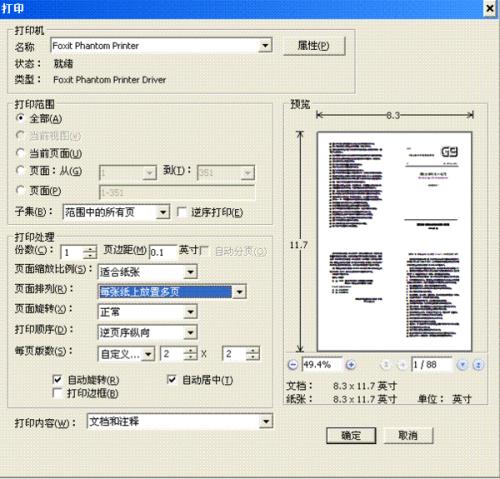Choose the 页面:从(G) range option
This screenshot has height=479, width=500.
pyautogui.click(x=20, y=171)
